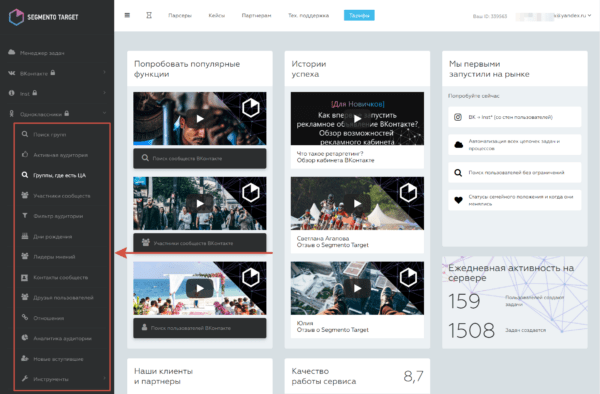The height and width of the screenshot is (394, 600).
Task: Open the Партнерам top menu item
Action: tap(256, 16)
